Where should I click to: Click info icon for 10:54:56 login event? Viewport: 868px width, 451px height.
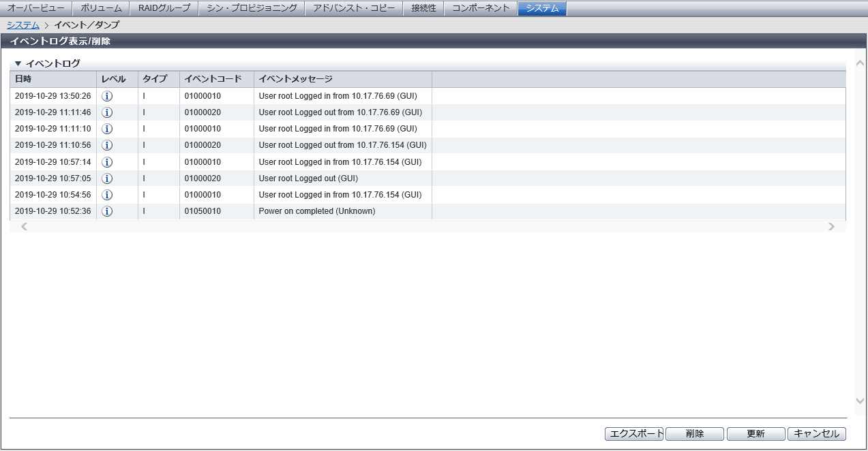click(107, 195)
